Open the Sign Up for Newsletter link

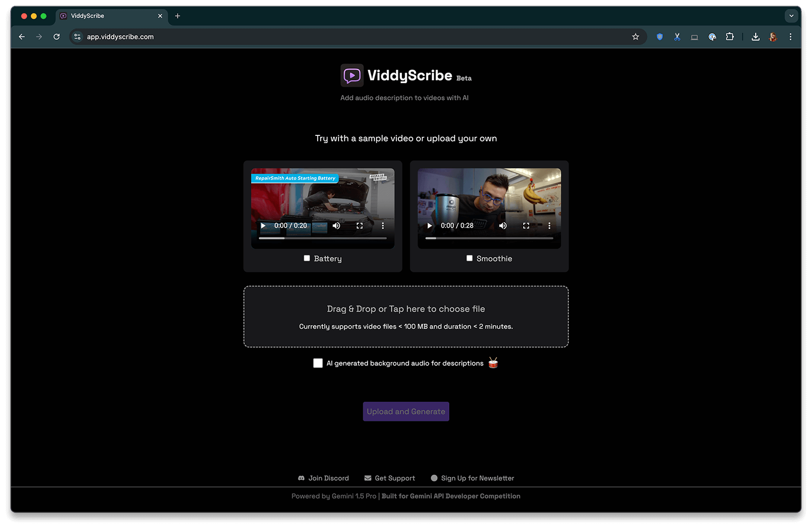[x=477, y=478]
